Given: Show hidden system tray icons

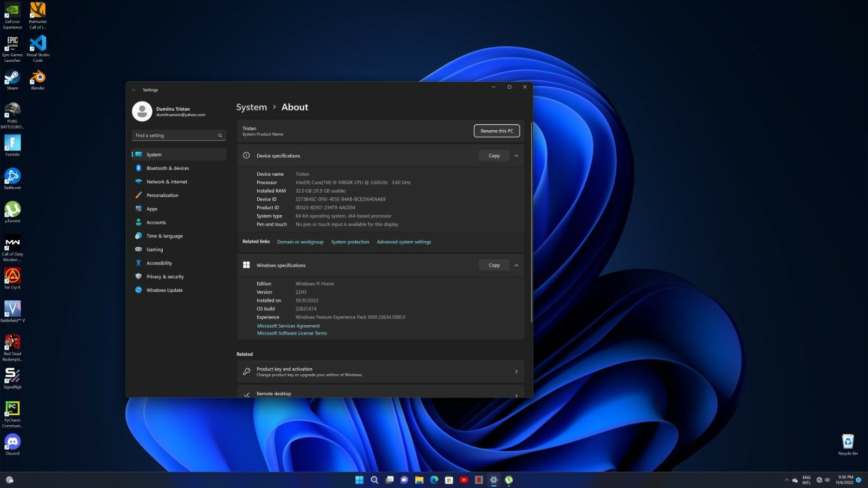Looking at the screenshot, I should tap(787, 480).
